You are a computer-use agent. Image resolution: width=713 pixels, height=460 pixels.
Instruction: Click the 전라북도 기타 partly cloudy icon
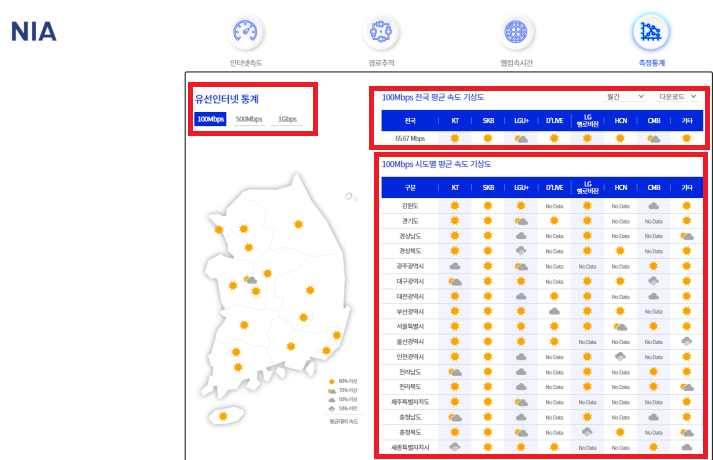(x=687, y=387)
